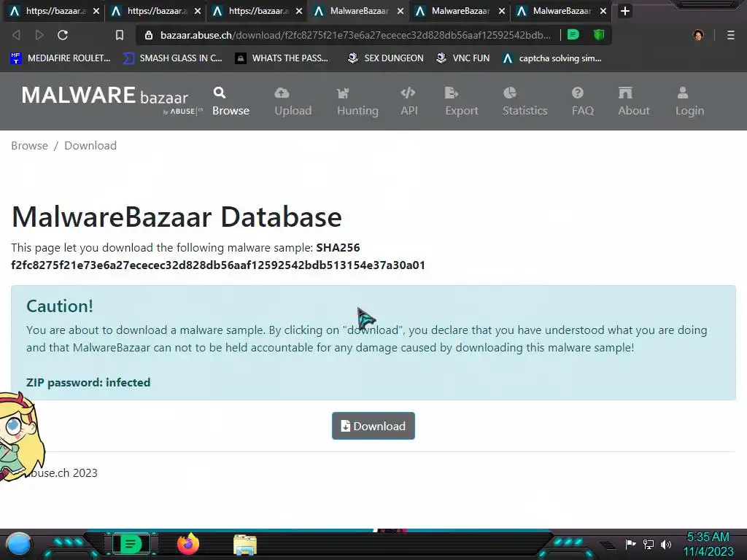
Task: Open the FAQ page
Action: pyautogui.click(x=582, y=101)
